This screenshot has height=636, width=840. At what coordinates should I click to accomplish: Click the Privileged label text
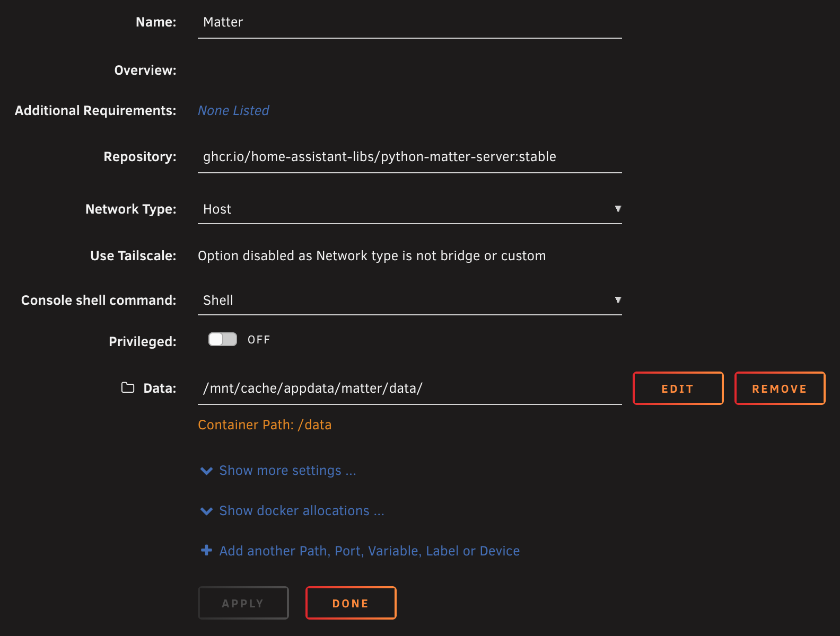[x=142, y=342]
